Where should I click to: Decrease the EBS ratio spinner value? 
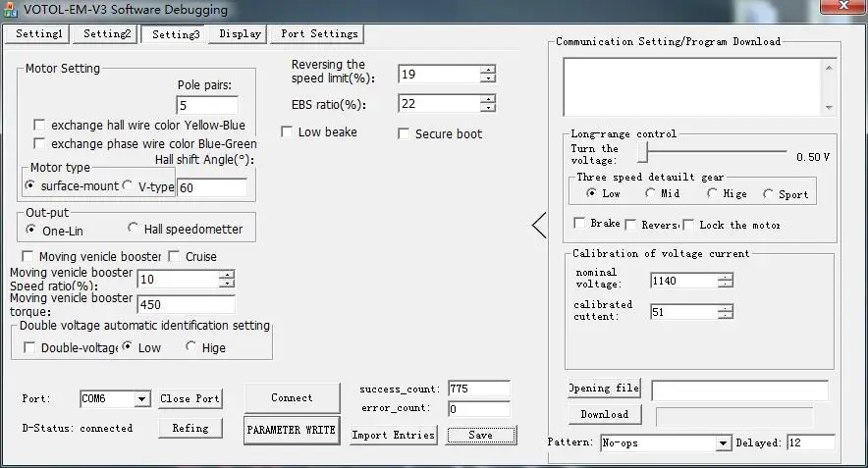click(x=488, y=108)
